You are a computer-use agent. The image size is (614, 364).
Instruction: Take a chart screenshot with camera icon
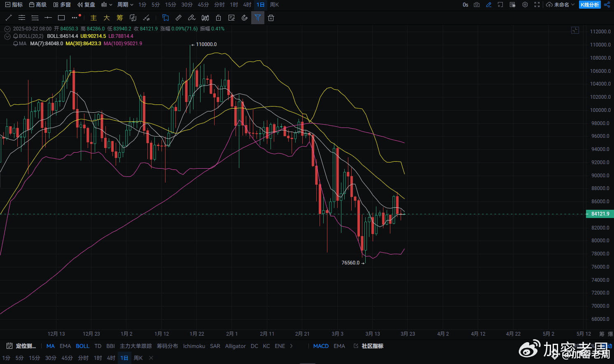(x=476, y=5)
